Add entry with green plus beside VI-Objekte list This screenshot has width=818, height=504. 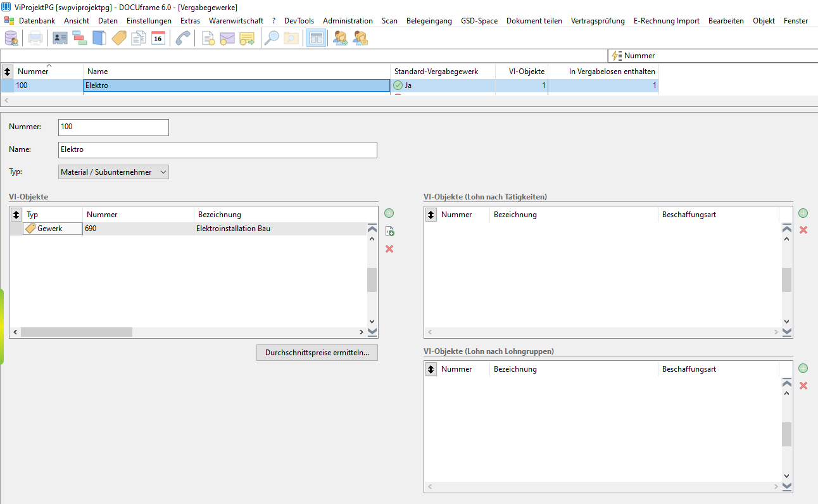389,213
